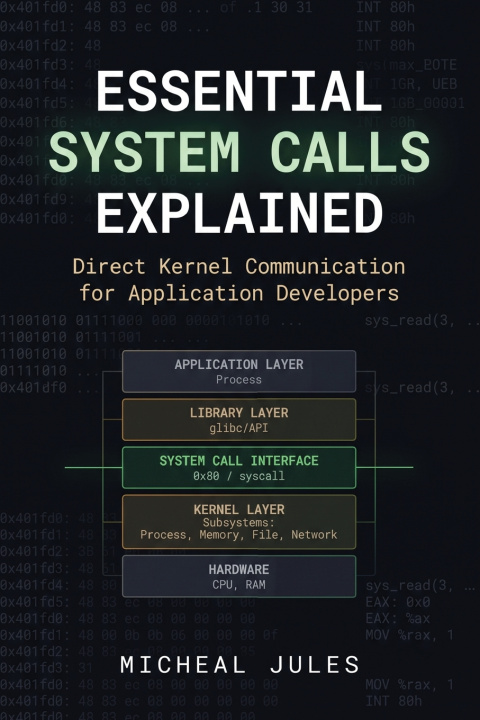Click the "HARDWARE" heading

[239, 569]
